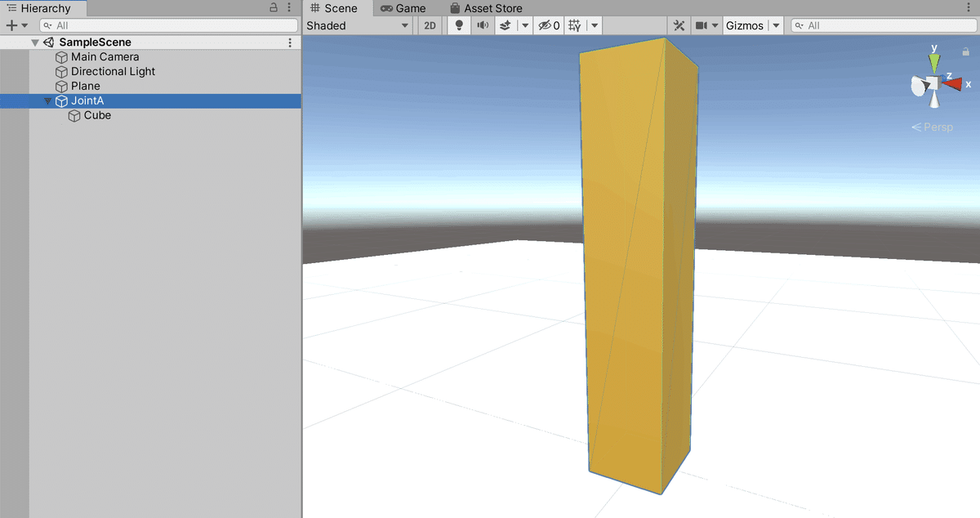The width and height of the screenshot is (980, 518).
Task: Select Cube under JointA in the Hierarchy
Action: (96, 115)
